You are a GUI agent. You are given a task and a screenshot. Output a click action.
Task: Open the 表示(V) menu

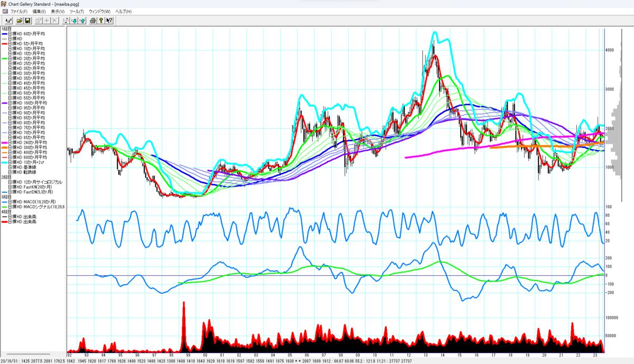click(x=58, y=11)
